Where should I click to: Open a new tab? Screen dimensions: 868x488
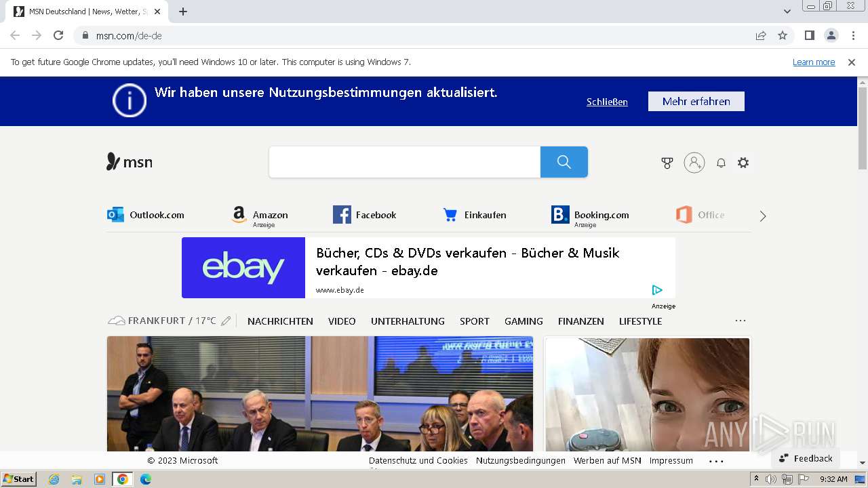(x=183, y=12)
